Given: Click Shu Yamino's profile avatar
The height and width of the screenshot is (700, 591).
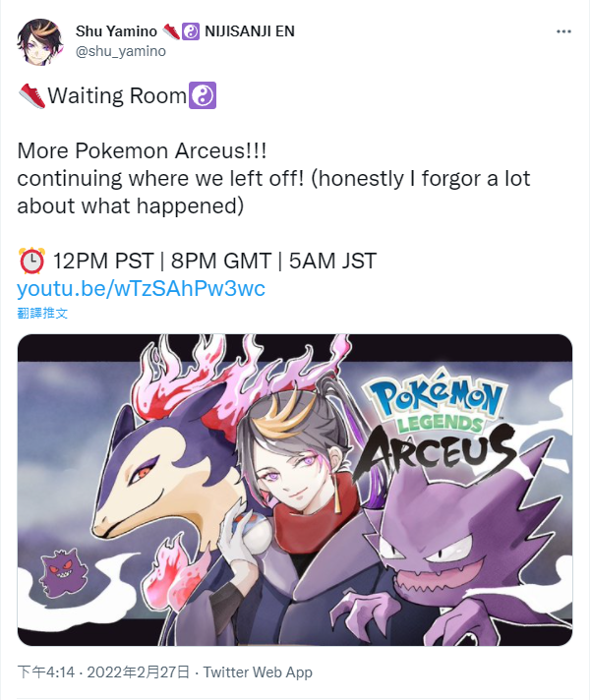Looking at the screenshot, I should (x=40, y=41).
